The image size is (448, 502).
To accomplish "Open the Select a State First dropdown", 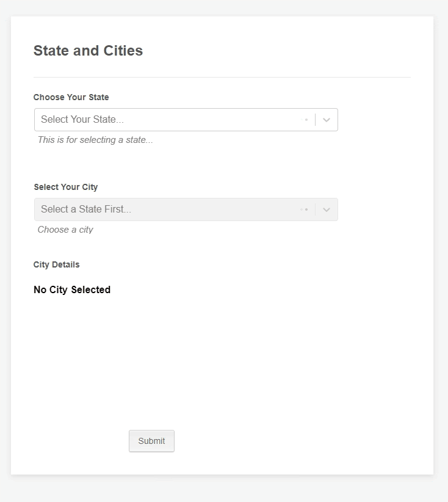I will [x=171, y=209].
